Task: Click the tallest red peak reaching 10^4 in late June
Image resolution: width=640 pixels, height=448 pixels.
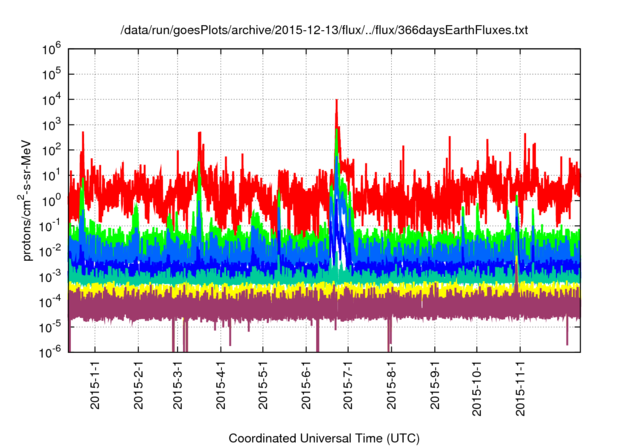Action: click(x=337, y=112)
